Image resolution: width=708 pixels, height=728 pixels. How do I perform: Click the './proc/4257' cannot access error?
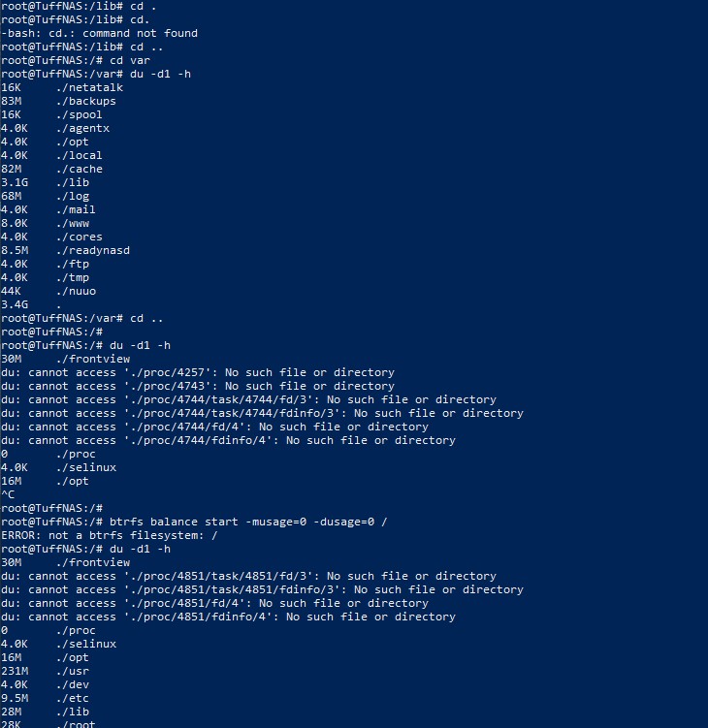198,372
